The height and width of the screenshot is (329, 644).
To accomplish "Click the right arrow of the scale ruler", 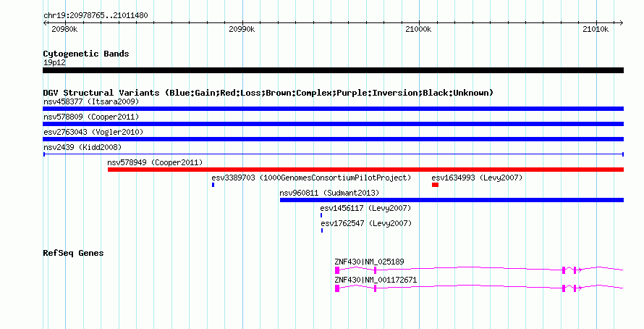I will point(621,23).
